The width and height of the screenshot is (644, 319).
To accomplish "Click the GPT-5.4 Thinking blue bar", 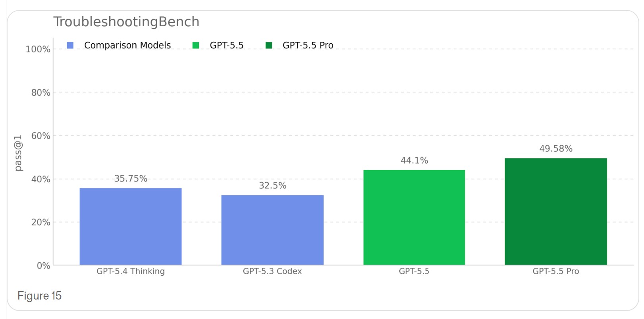I will tap(131, 226).
